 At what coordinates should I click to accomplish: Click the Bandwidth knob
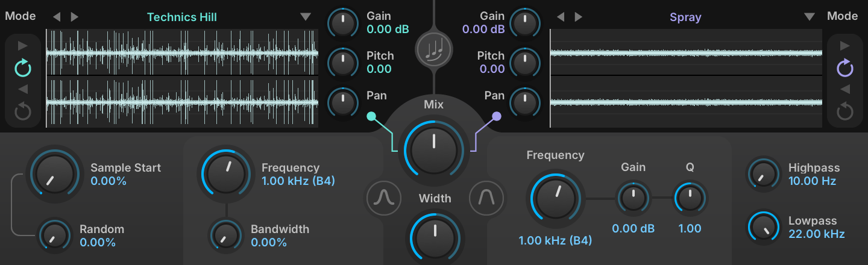[x=225, y=235]
